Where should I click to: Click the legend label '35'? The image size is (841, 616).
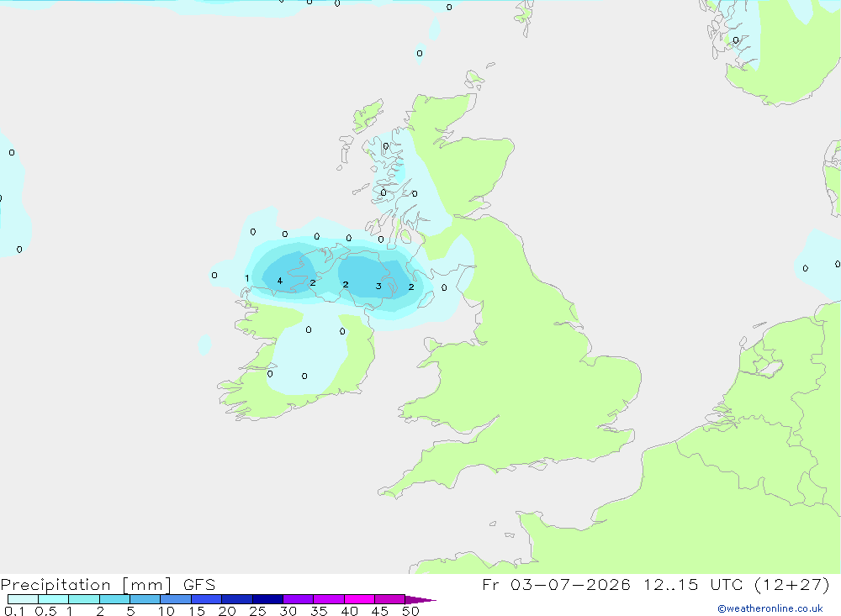click(319, 611)
